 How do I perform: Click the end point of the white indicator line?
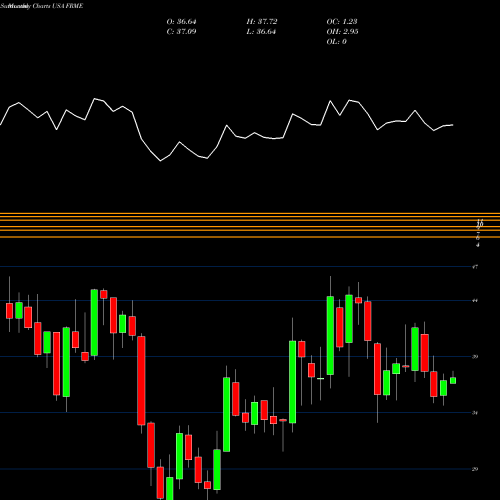pyautogui.click(x=453, y=125)
